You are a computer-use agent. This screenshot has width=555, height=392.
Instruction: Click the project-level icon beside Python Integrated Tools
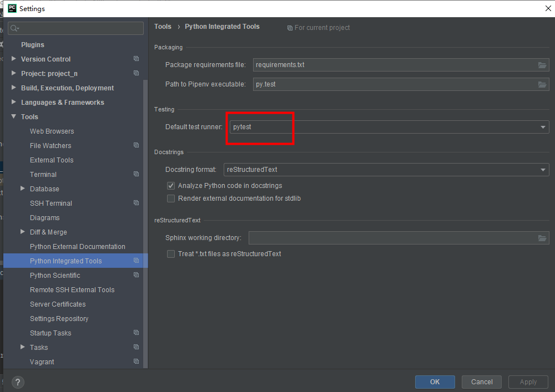coord(137,261)
